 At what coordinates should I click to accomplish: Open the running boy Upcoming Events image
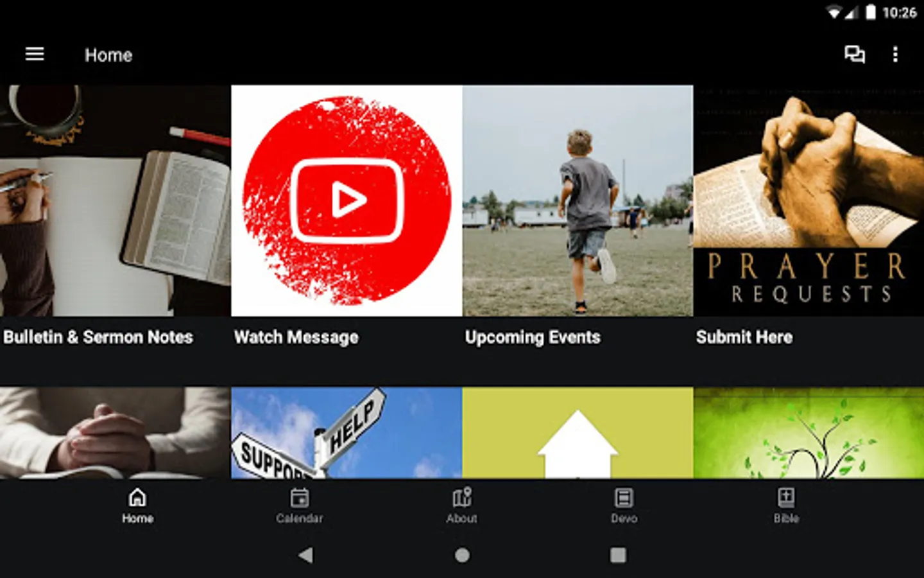click(577, 200)
